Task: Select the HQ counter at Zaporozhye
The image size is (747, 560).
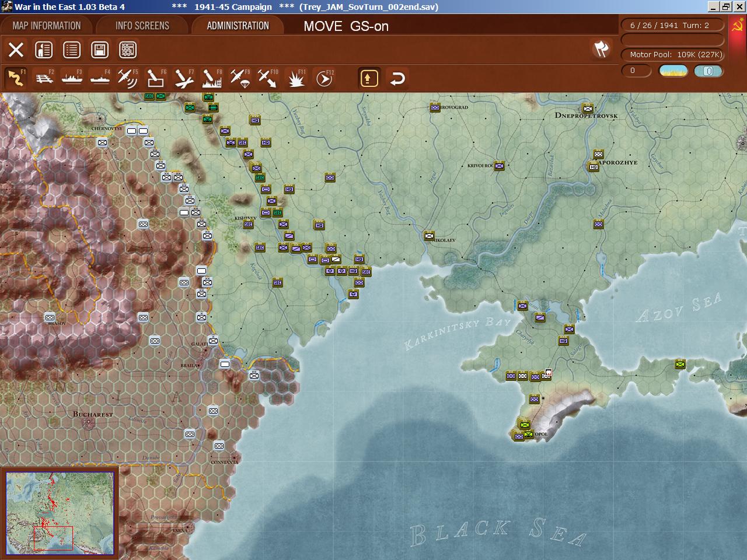Action: point(594,167)
